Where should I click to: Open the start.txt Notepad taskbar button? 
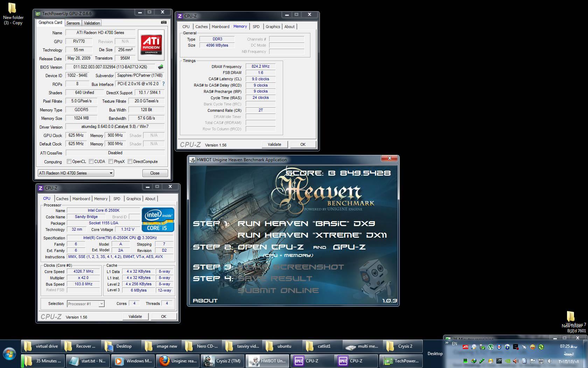pos(88,361)
